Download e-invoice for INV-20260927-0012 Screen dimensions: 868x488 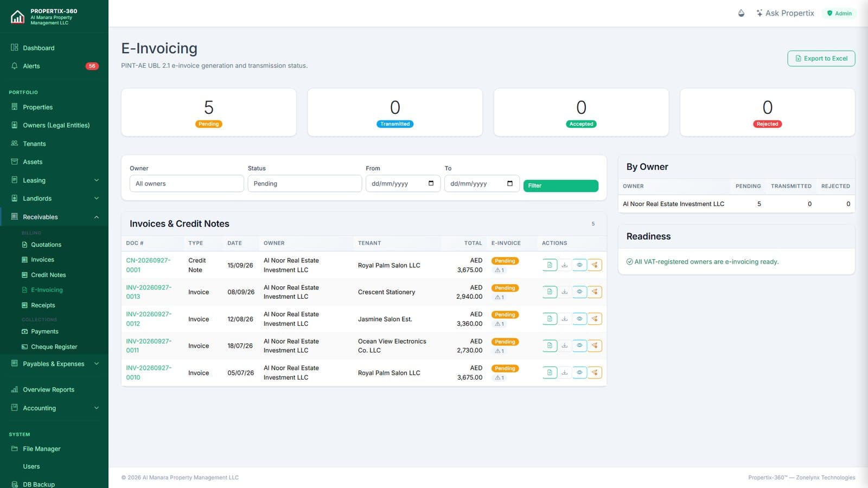coord(565,319)
